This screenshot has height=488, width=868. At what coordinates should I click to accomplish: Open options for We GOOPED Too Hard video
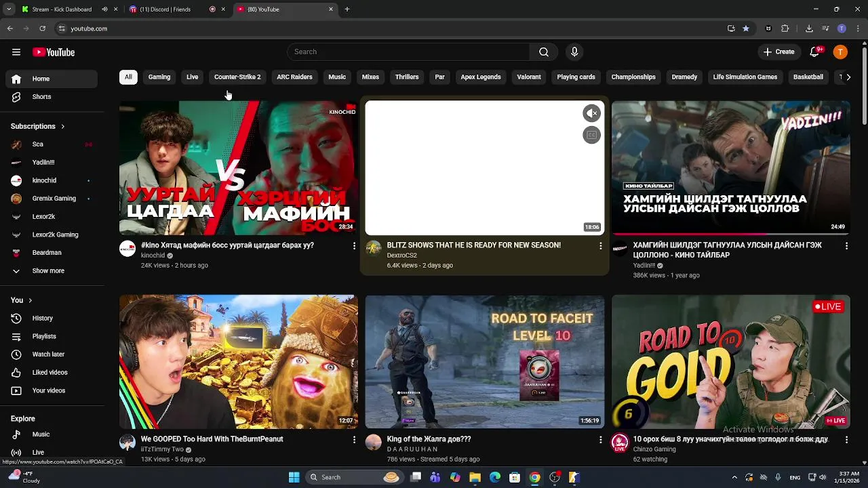tap(354, 440)
